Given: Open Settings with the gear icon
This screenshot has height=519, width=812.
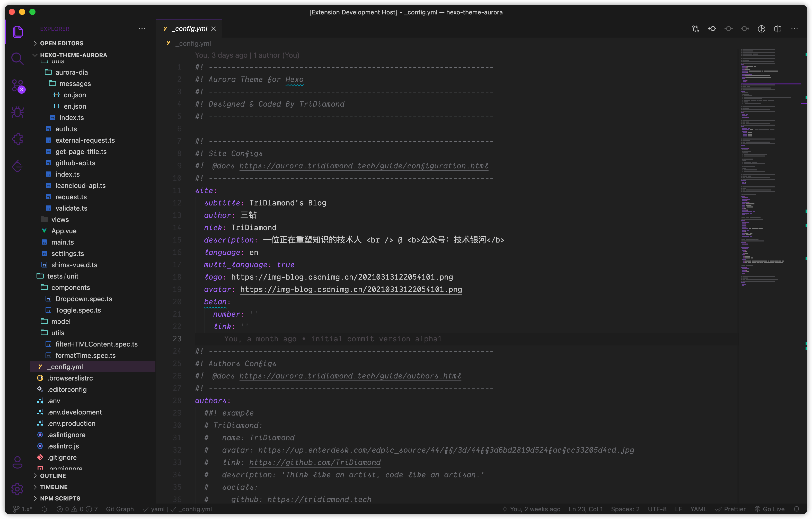Looking at the screenshot, I should [x=17, y=489].
